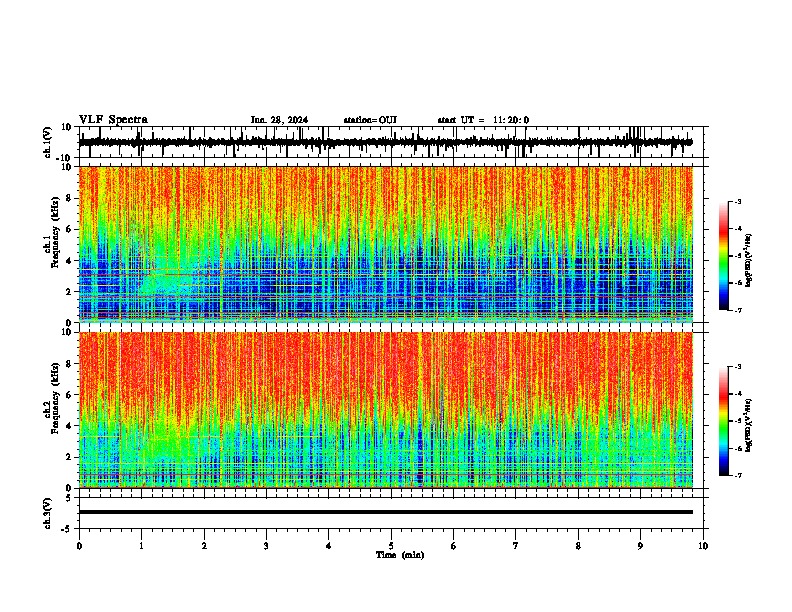
Task: Select the date label "Jan. 28, 2024"
Action: tap(279, 120)
